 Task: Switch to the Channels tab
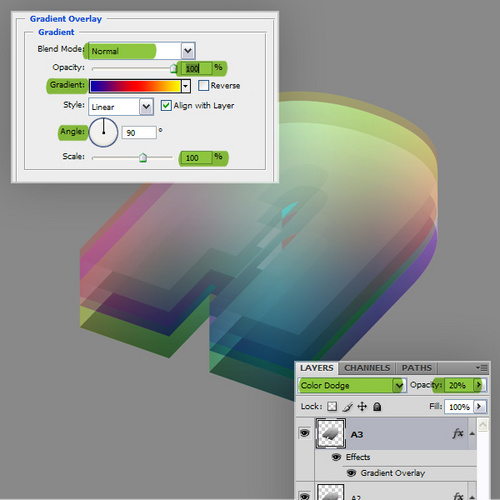[367, 368]
